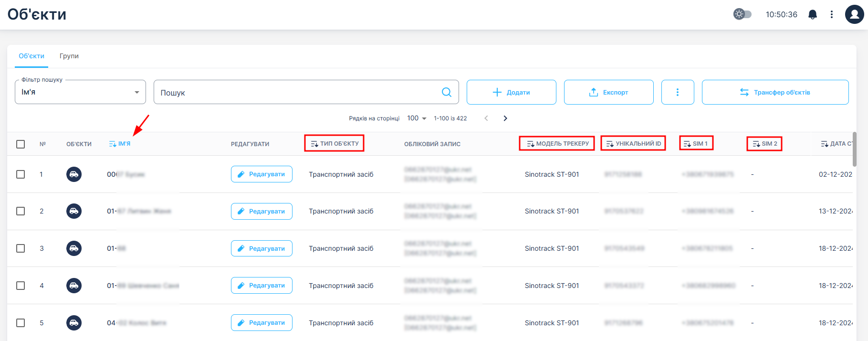Go to previous page arrow
This screenshot has width=868, height=341.
[x=486, y=118]
